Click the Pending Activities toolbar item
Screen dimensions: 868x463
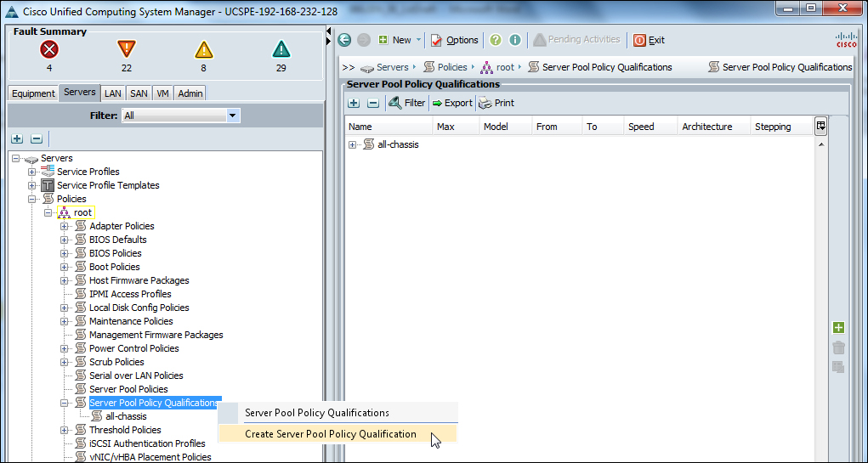click(x=576, y=40)
